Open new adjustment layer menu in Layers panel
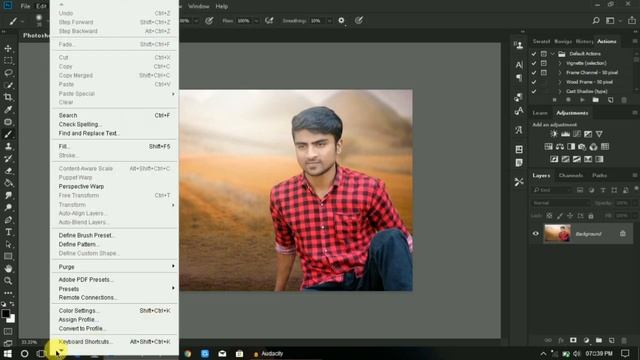Screen dimensions: 640x360 click(x=586, y=340)
